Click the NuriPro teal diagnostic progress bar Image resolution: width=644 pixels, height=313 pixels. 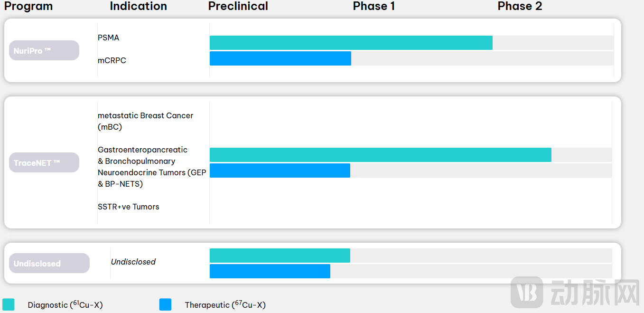point(351,43)
